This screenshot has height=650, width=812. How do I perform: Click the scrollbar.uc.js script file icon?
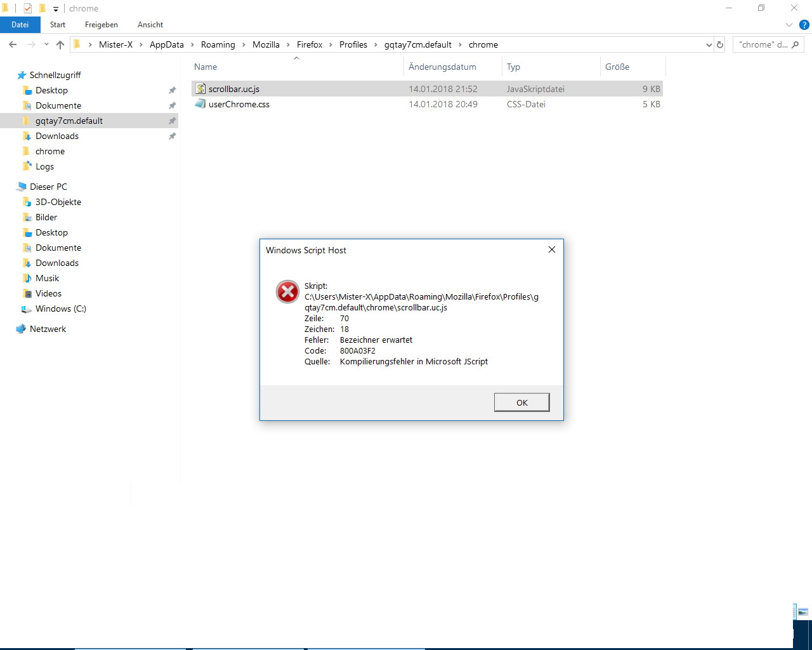[x=200, y=89]
